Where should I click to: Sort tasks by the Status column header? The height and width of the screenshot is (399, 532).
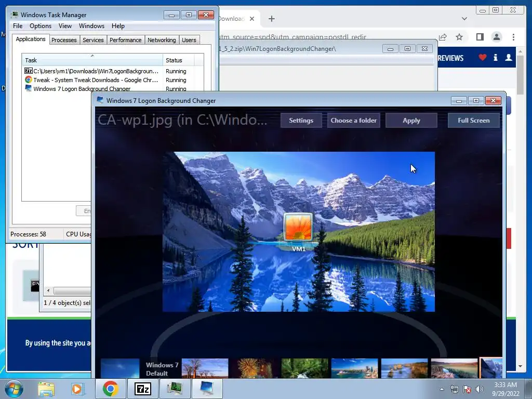(179, 60)
